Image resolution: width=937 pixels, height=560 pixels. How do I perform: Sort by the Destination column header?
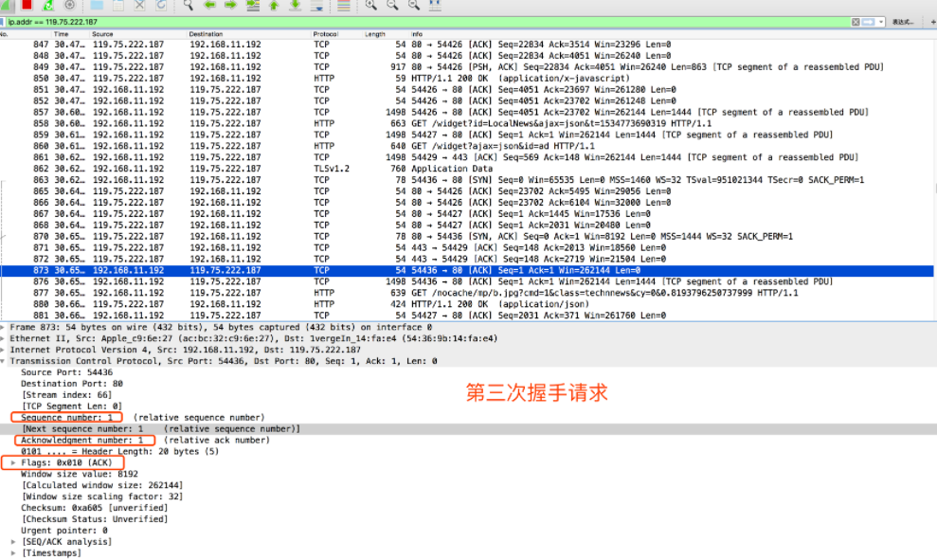pyautogui.click(x=248, y=34)
